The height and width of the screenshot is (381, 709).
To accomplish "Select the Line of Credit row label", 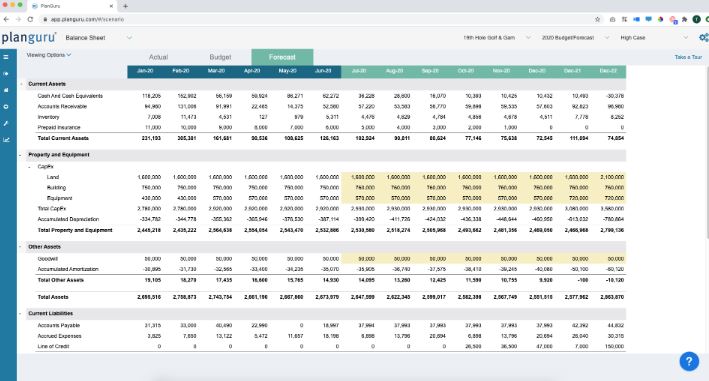I will [53, 347].
